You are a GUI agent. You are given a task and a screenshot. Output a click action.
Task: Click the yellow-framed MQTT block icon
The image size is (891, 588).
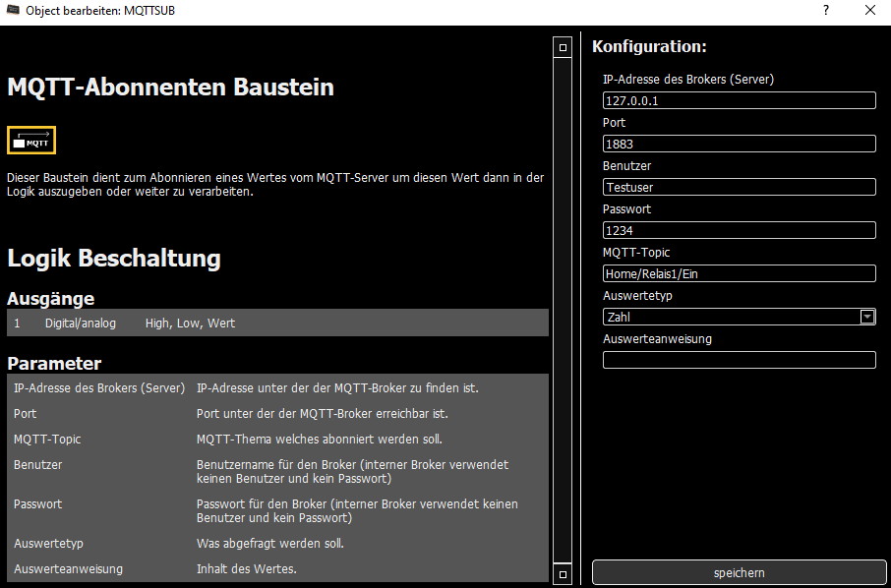click(31, 141)
